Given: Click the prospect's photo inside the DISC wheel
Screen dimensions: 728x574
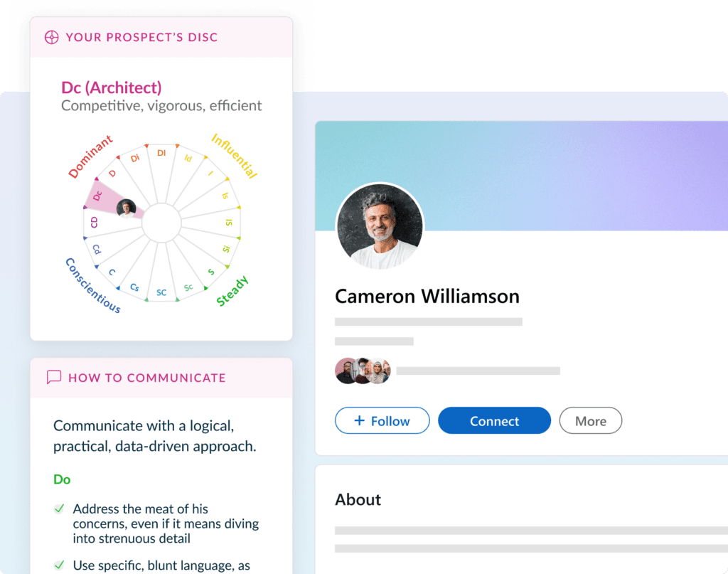Looking at the screenshot, I should click(x=125, y=208).
